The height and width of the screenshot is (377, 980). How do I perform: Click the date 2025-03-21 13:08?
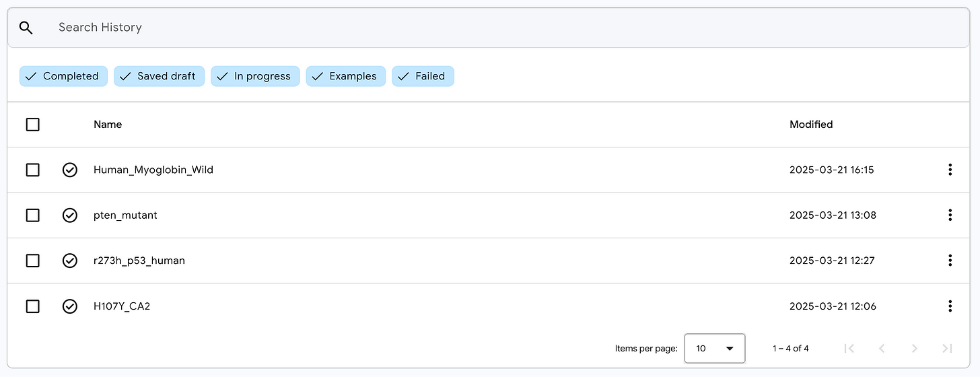pos(833,215)
